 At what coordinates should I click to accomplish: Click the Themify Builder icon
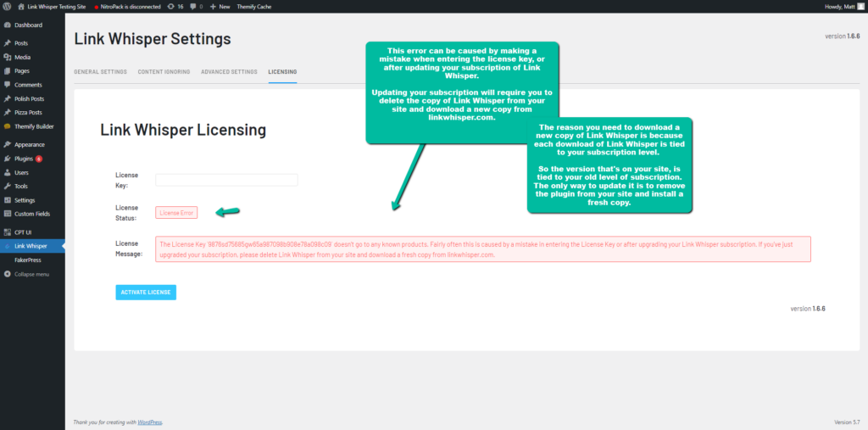pyautogui.click(x=7, y=126)
